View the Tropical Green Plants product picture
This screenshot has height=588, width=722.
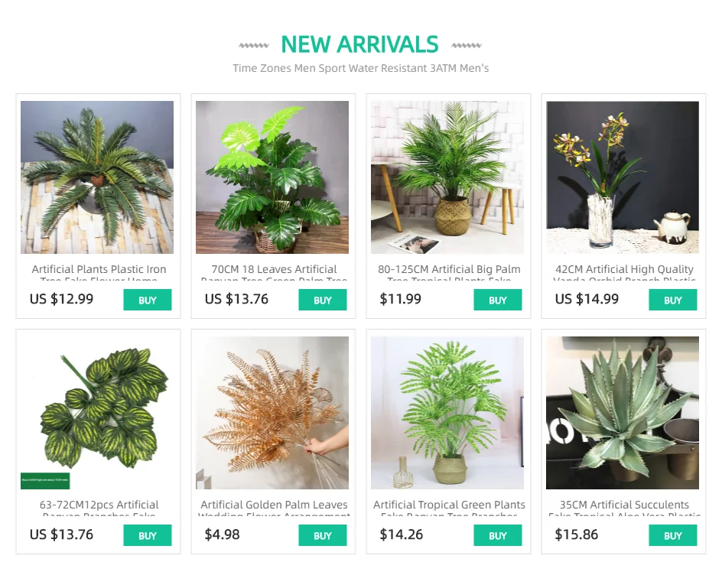coord(447,413)
